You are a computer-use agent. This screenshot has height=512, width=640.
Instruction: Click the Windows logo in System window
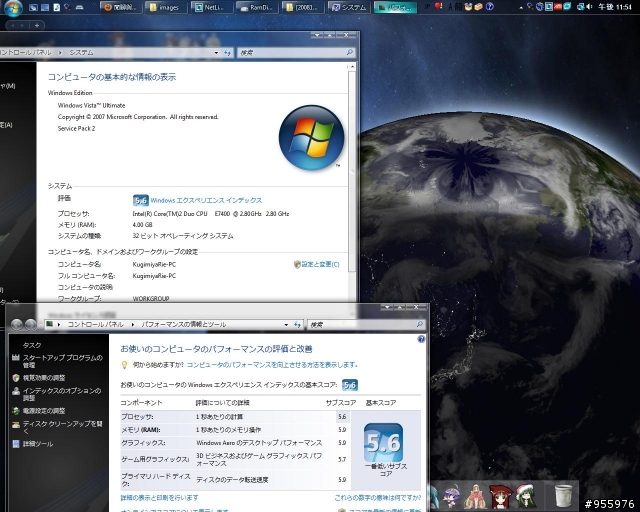tap(311, 137)
